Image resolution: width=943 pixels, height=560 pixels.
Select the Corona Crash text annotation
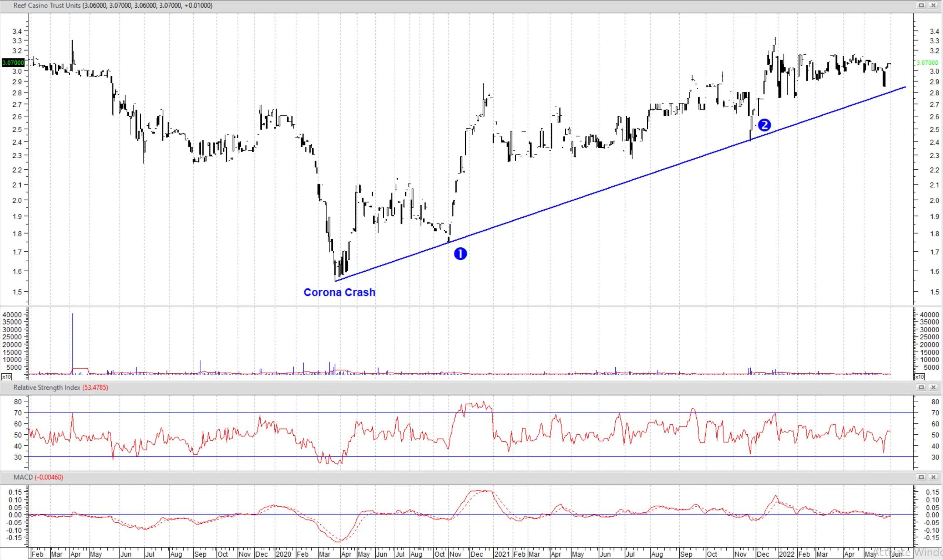339,292
